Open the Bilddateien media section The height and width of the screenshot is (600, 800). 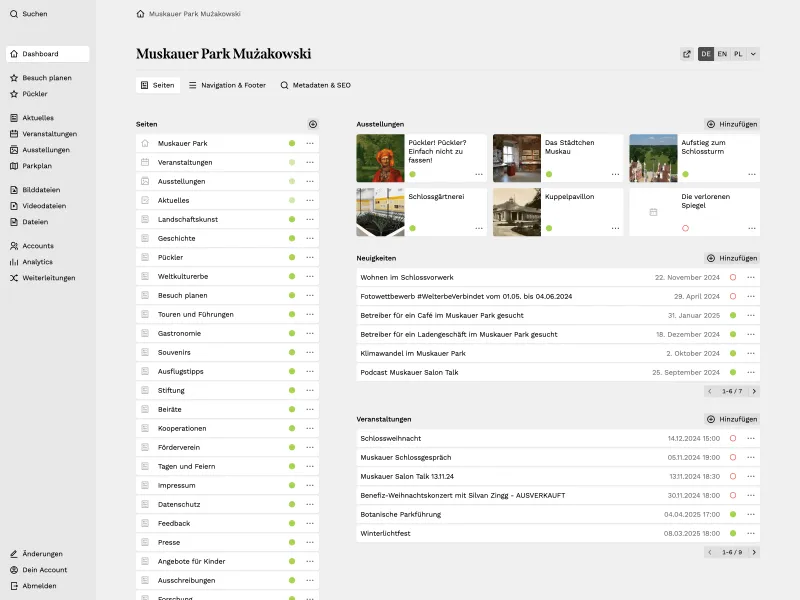42,190
